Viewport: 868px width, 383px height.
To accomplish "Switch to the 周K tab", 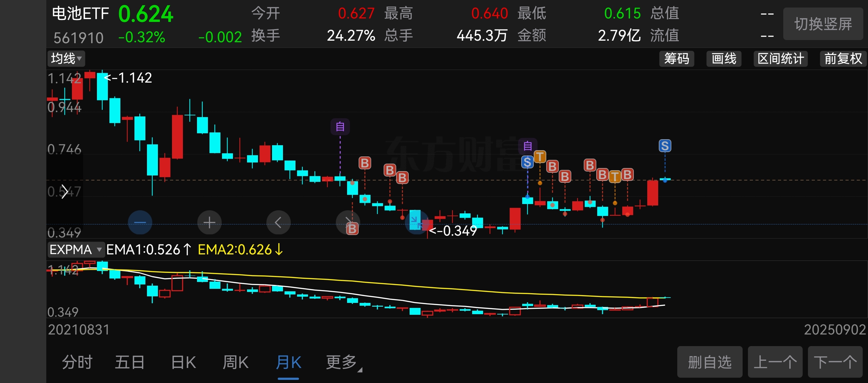I will pos(235,362).
